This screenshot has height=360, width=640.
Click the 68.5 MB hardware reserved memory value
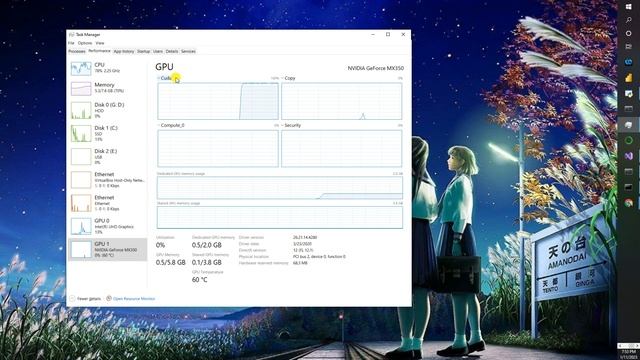pyautogui.click(x=300, y=263)
